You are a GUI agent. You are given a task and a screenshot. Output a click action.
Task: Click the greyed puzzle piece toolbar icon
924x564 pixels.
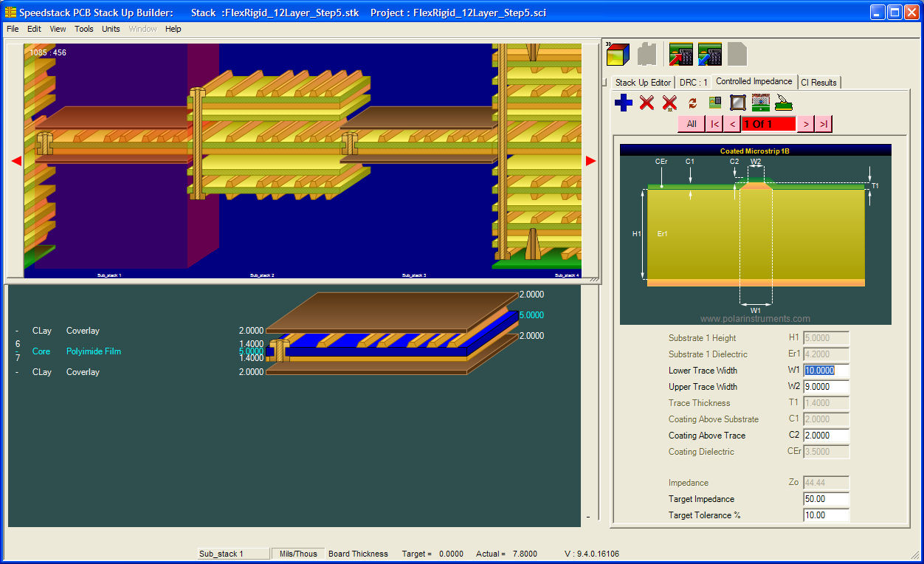[647, 55]
